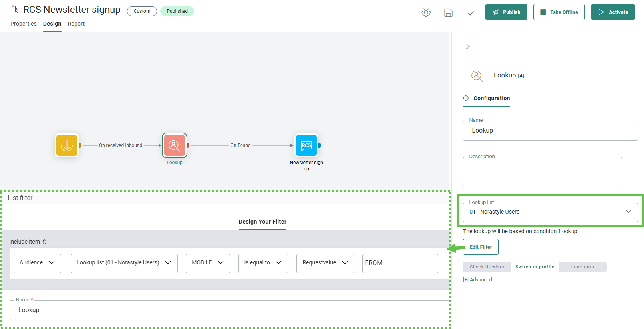Click the Edit Filter button

pos(481,247)
